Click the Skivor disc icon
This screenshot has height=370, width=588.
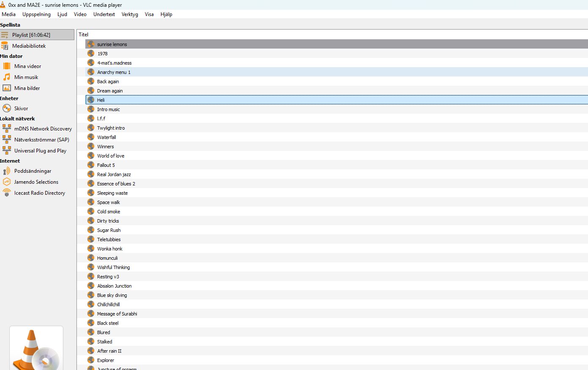coord(7,108)
